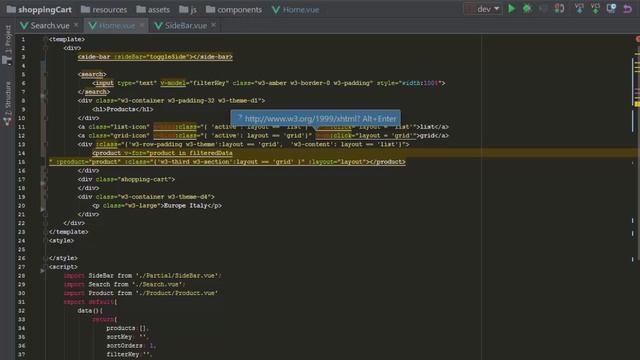Viewport: 640px width, 360px height.
Task: Place cursor on v-model attribute in line 6
Action: click(x=173, y=83)
